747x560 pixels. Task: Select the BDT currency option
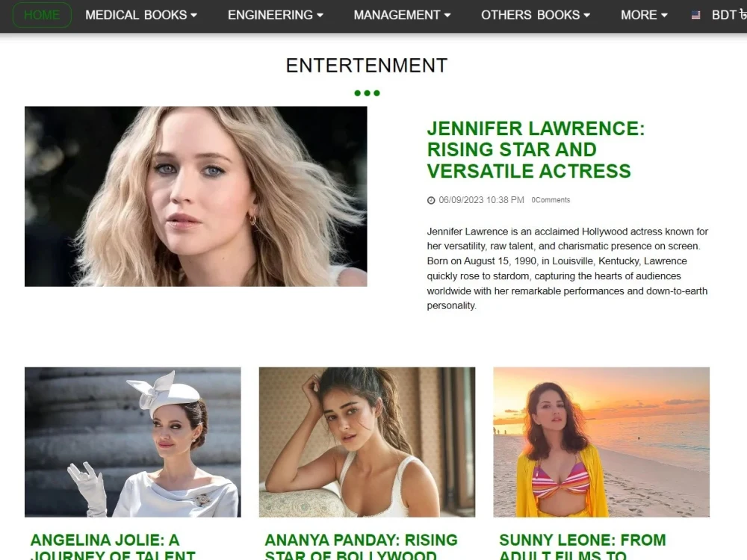[729, 15]
